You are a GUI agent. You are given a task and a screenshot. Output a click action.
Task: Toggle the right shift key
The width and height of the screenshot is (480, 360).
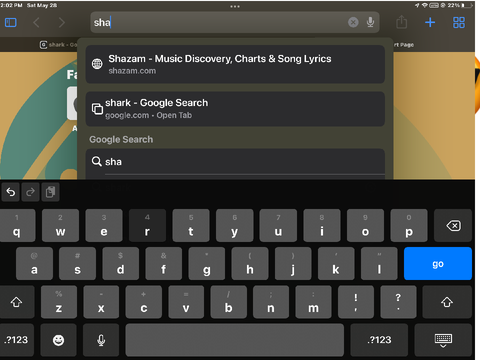pos(447,302)
